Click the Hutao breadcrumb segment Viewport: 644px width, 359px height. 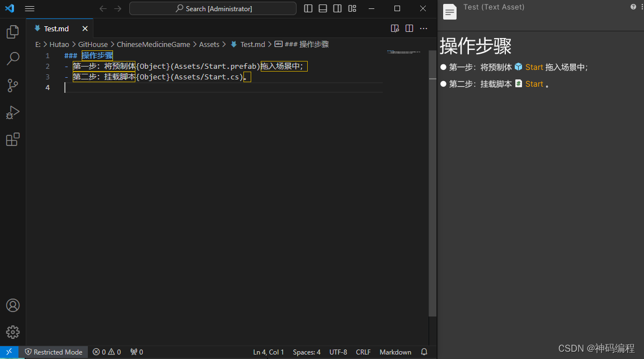[x=59, y=44]
